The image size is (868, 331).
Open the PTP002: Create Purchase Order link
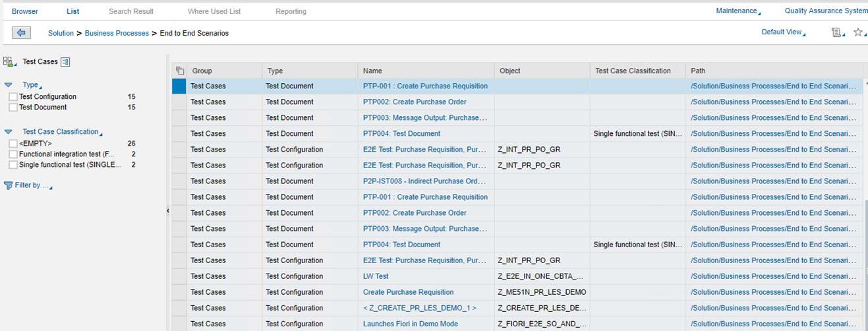pos(415,102)
